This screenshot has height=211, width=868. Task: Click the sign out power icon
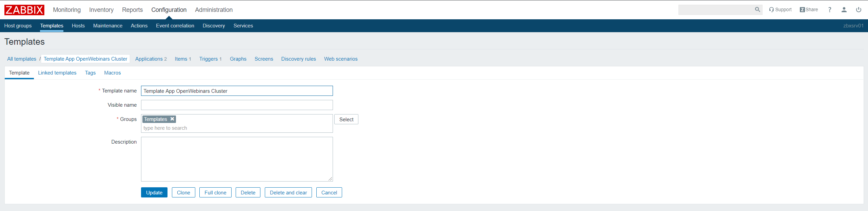coord(859,9)
